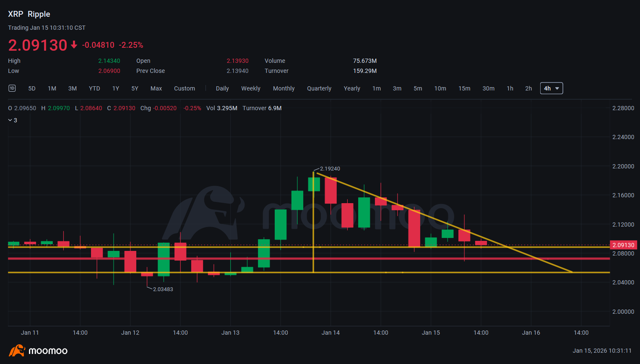Expand the indicator list chevron labeled 3
Viewport: 640px width, 364px height.
(x=13, y=120)
